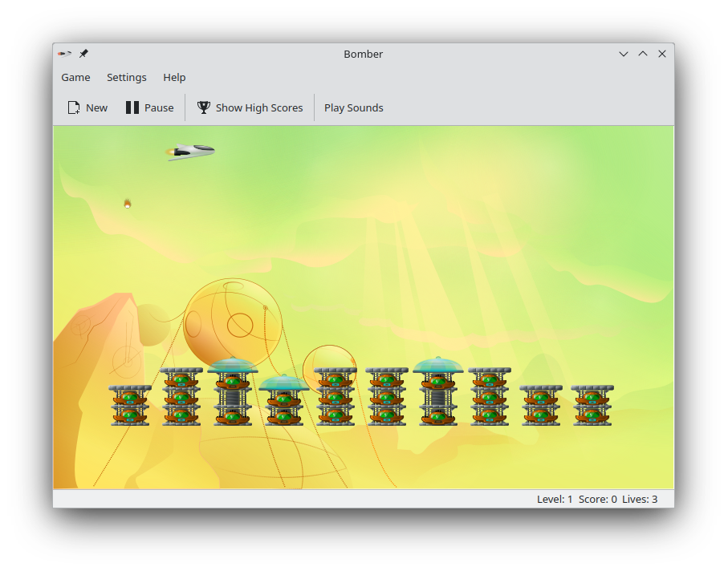Image resolution: width=728 pixels, height=571 pixels.
Task: Start a new game with the New icon
Action: [74, 107]
